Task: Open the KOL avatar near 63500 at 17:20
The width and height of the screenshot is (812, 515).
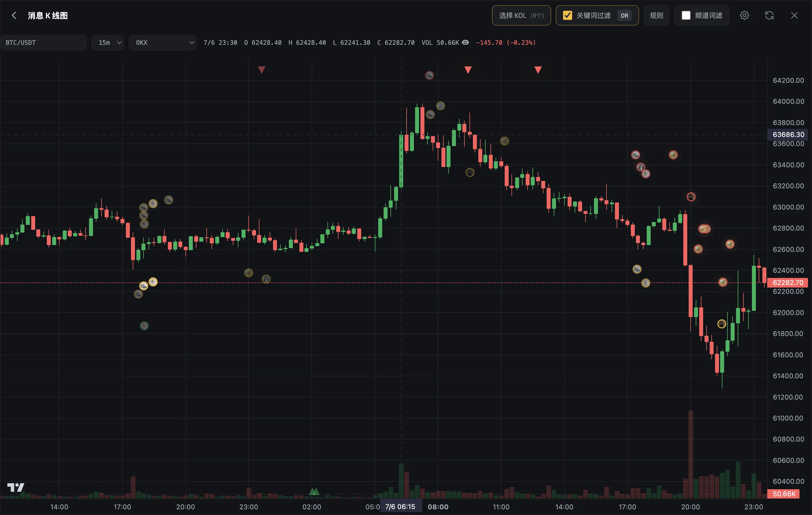Action: point(635,155)
